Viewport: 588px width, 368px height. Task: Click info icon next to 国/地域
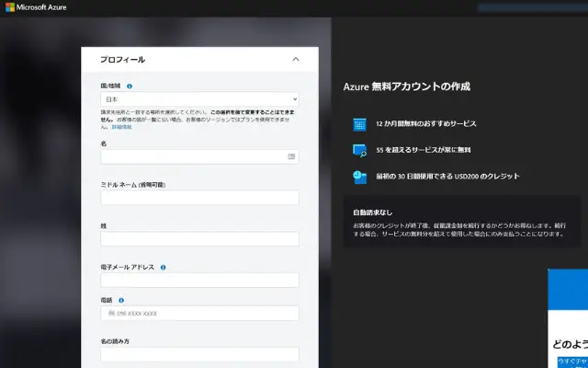coord(130,86)
